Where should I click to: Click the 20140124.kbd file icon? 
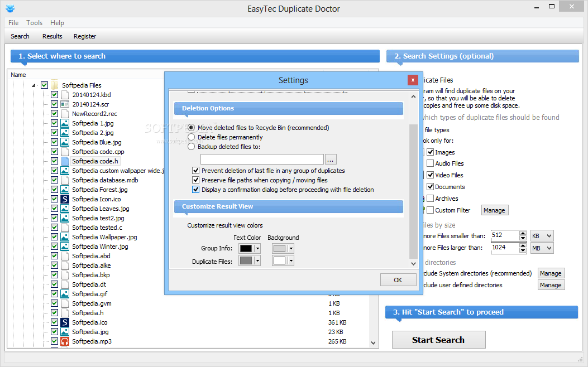(x=65, y=95)
